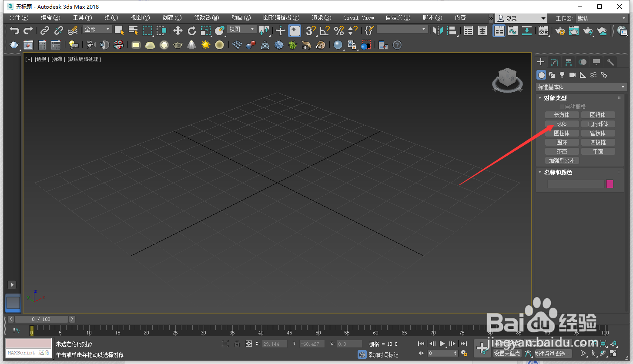The height and width of the screenshot is (364, 633).
Task: Open the 渲染(R) menu
Action: [322, 18]
